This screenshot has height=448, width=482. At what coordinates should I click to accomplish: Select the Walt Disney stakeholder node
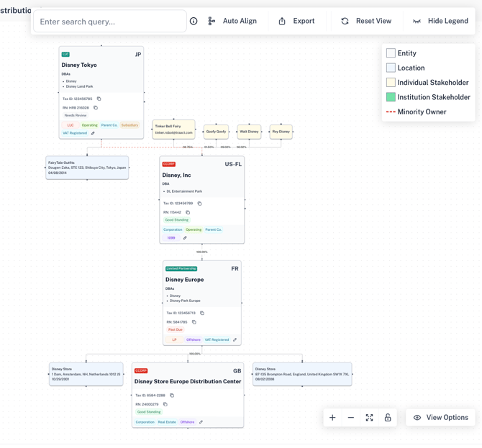pyautogui.click(x=249, y=132)
